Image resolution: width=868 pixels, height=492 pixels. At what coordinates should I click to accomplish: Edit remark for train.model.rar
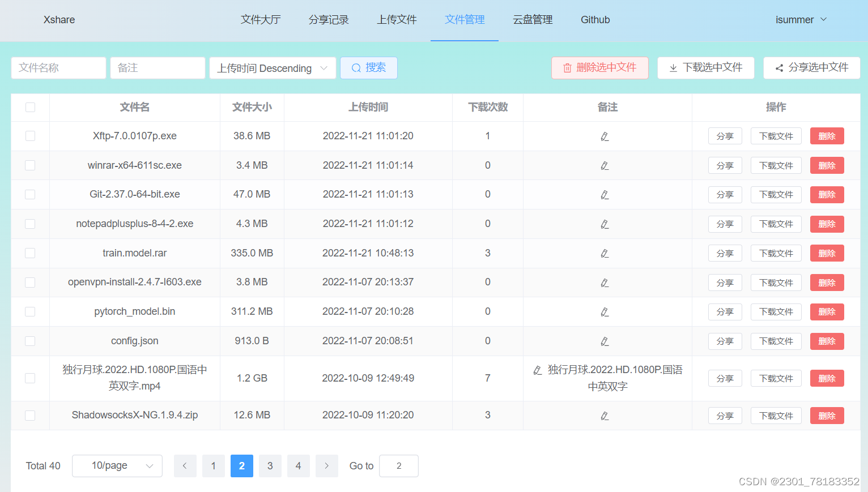605,254
